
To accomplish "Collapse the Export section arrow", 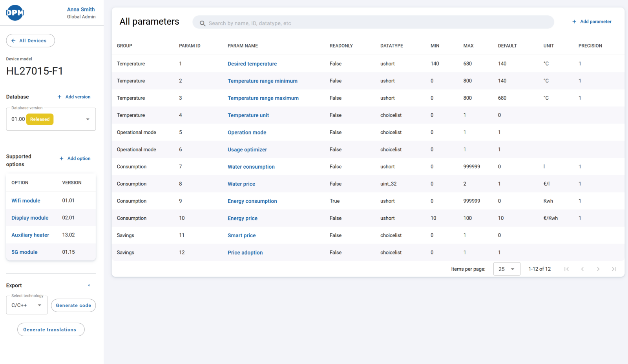I will coord(89,286).
